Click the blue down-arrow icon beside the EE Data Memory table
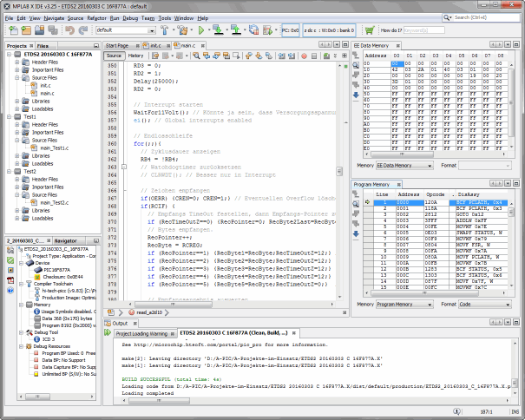Image resolution: width=525 pixels, height=420 pixels. click(x=356, y=95)
